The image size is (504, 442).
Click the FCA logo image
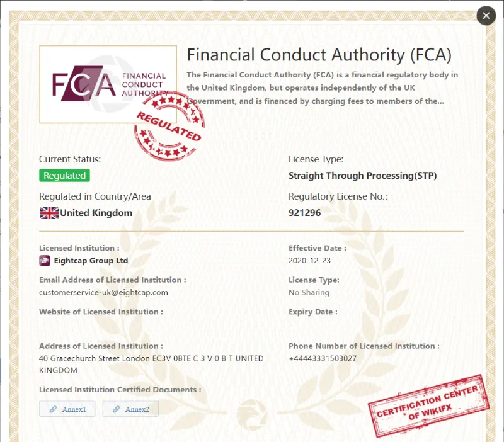108,84
